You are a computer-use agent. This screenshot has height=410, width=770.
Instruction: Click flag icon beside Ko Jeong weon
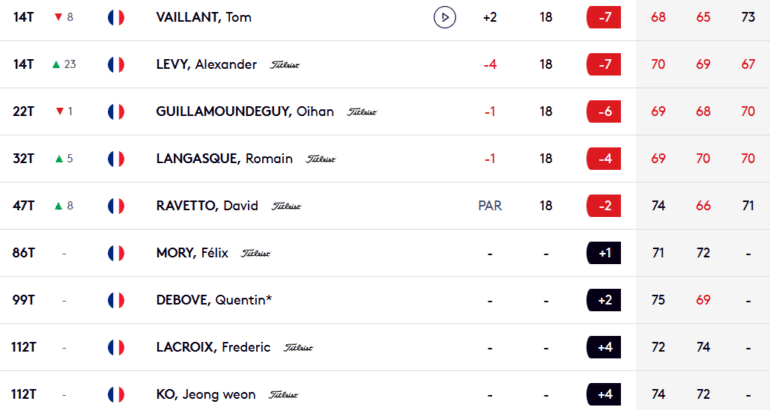(x=116, y=394)
